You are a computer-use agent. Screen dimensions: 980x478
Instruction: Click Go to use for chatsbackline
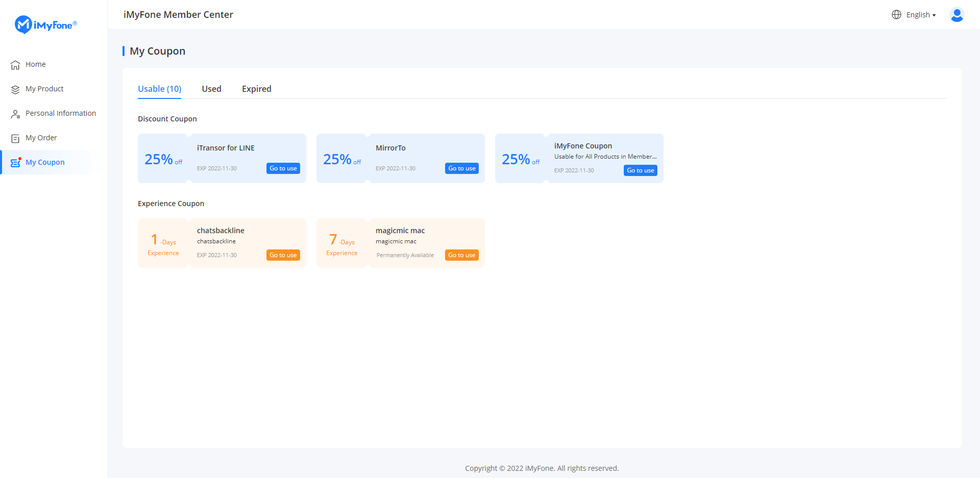point(283,255)
